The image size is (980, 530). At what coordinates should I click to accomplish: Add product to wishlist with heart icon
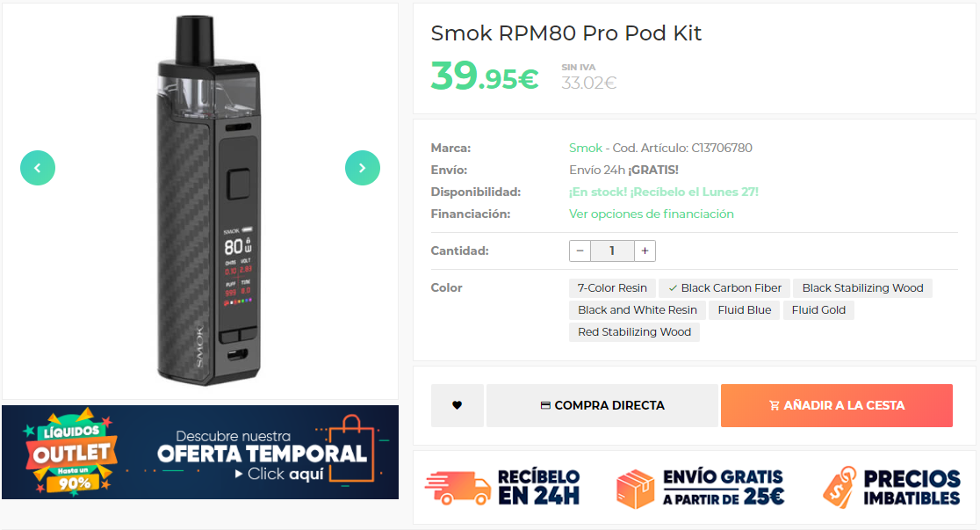457,405
